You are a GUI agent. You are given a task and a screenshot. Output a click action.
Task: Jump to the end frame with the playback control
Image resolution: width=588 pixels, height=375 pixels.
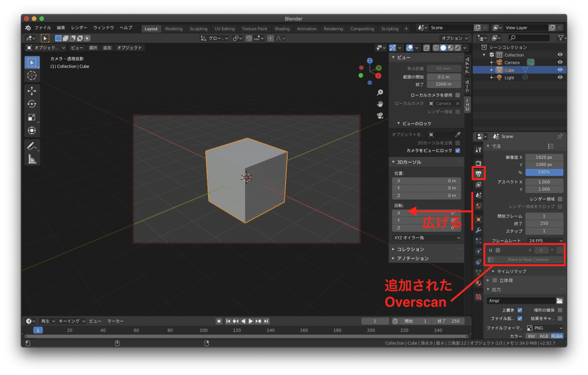(x=266, y=321)
